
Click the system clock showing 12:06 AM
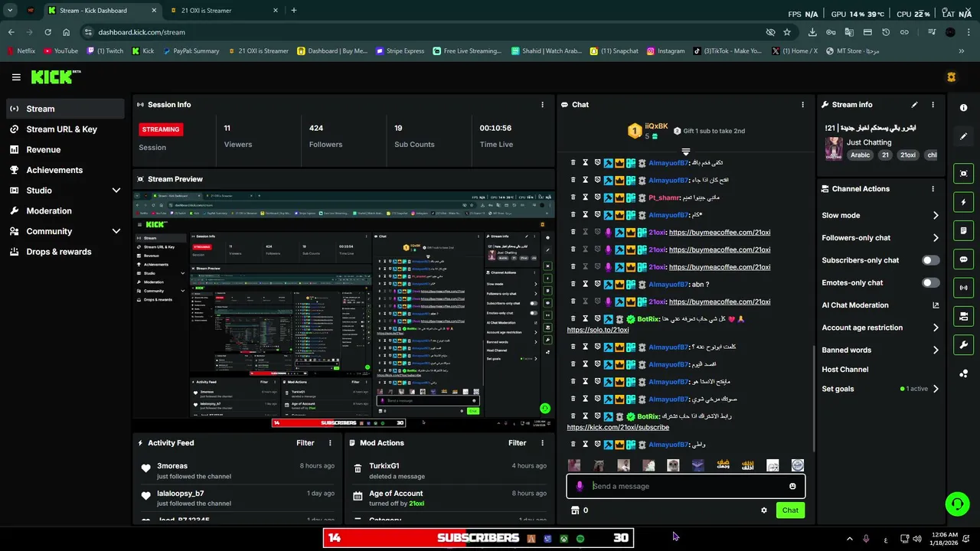946,539
